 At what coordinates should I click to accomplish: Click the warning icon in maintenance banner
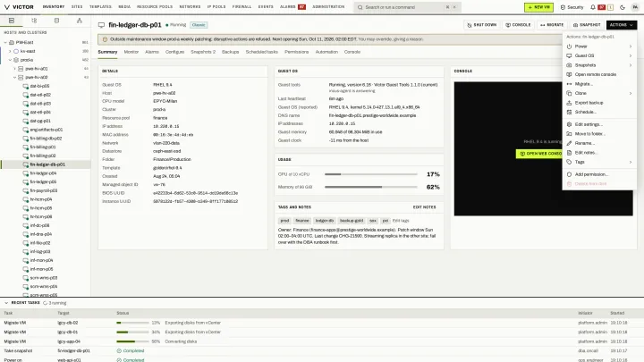pos(105,39)
